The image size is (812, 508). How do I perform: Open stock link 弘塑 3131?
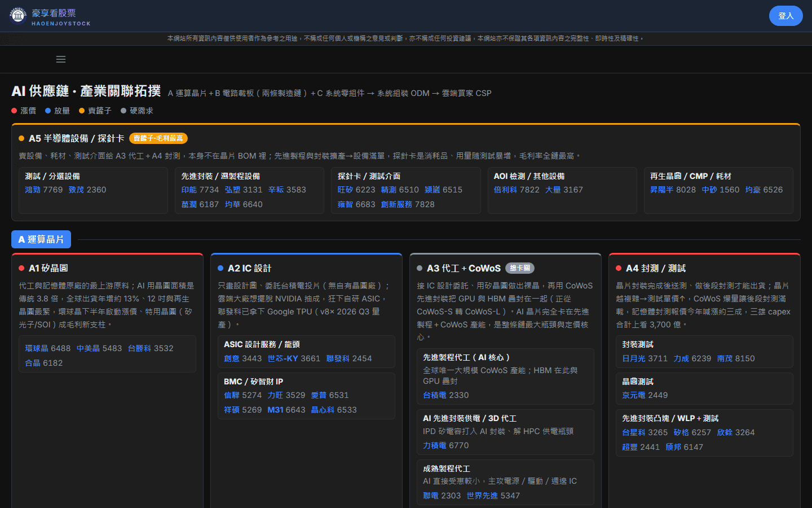click(244, 190)
